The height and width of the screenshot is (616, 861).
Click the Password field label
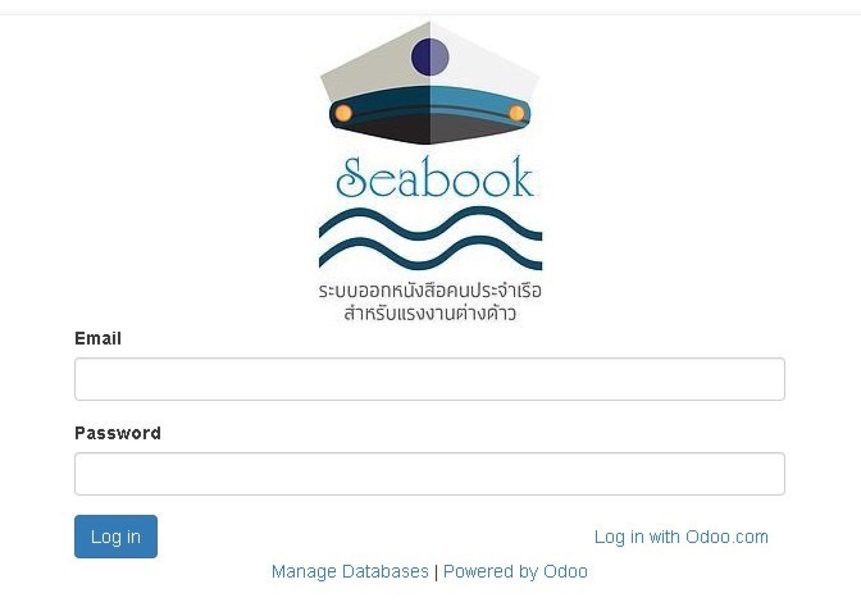[118, 433]
